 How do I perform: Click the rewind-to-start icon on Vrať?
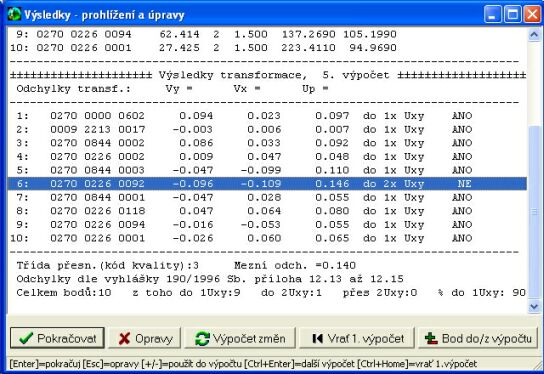coord(317,338)
